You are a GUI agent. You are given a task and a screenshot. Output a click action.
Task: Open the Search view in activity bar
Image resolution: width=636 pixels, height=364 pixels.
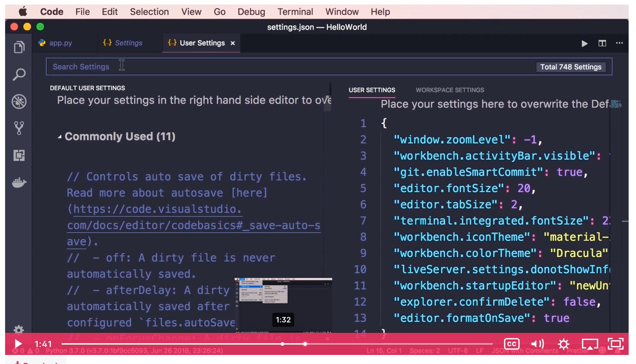(x=19, y=74)
